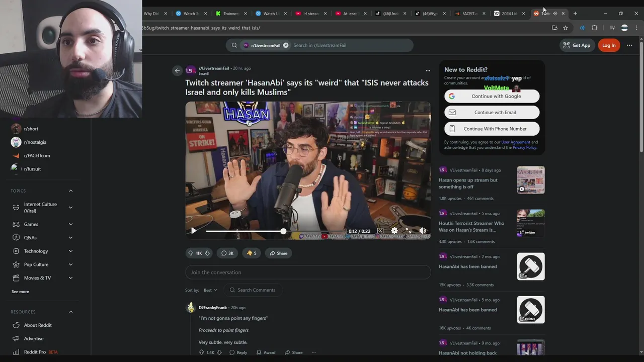This screenshot has height=362, width=644.
Task: Open the header three-dot menu
Action: [x=629, y=45]
